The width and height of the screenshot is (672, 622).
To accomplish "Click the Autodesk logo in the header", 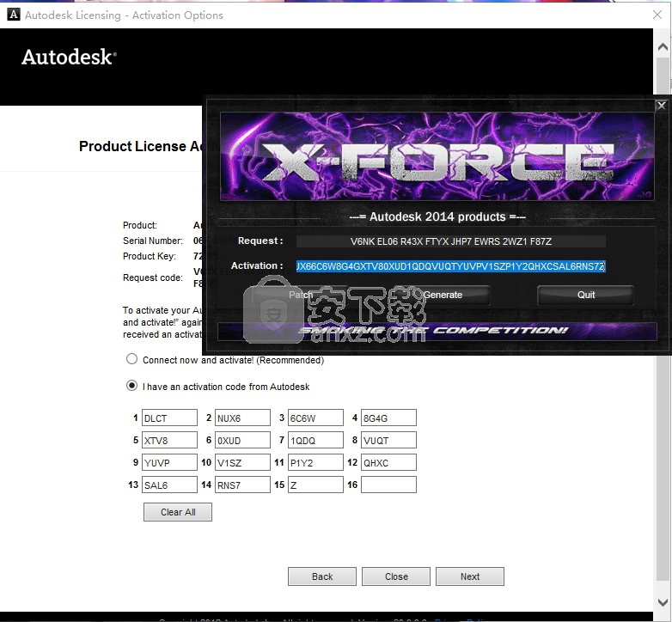I will (x=69, y=57).
